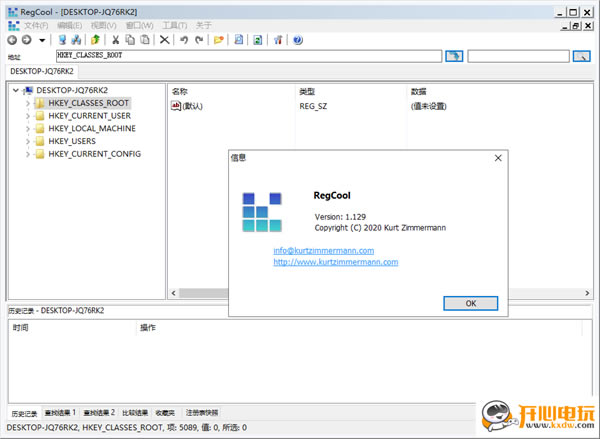Screen dimensions: 600x439
Task: Select the HKEY_USERS tree item
Action: pyautogui.click(x=72, y=141)
